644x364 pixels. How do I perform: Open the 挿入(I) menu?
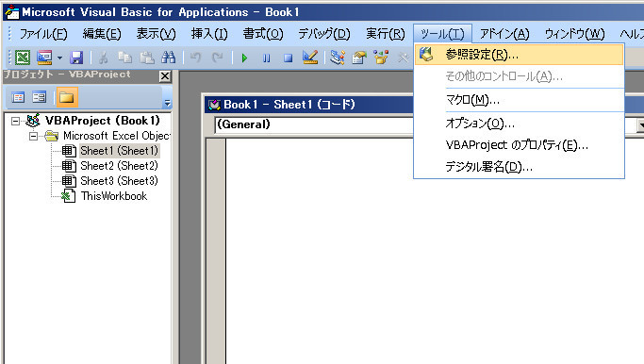(x=209, y=34)
